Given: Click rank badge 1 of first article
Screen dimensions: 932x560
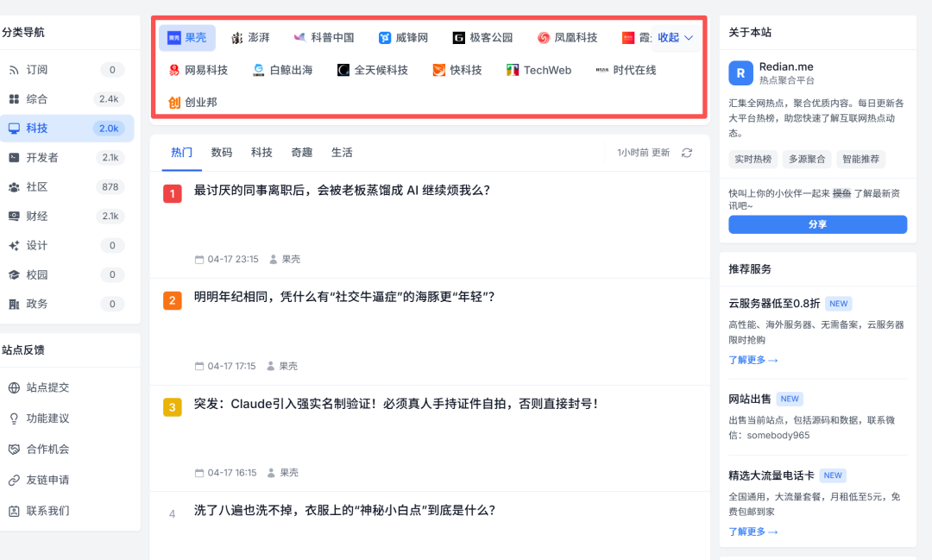Looking at the screenshot, I should coord(173,194).
